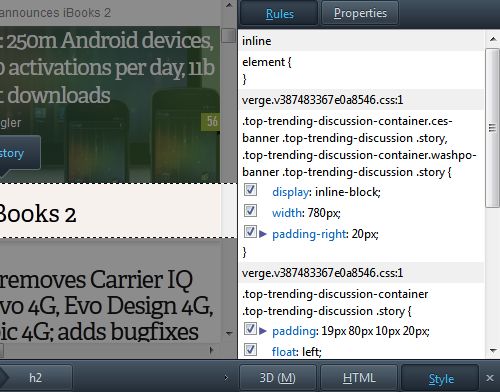Toggle the Style panel button
Viewport: 500px width, 392px height.
(441, 378)
